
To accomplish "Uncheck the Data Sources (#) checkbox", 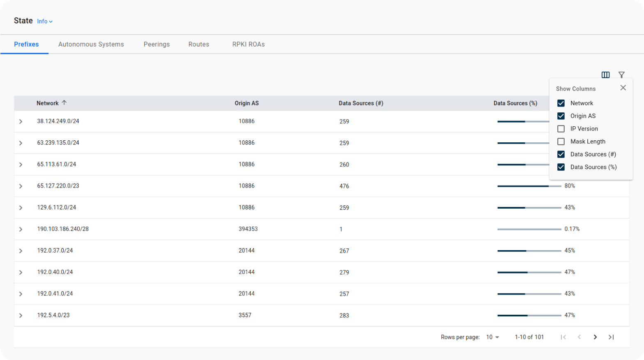I will tap(561, 154).
